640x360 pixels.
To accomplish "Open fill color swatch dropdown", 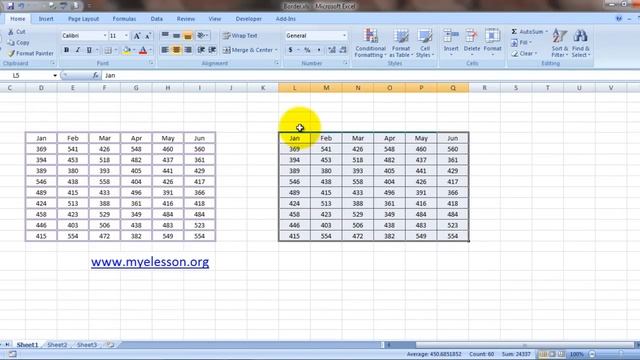I will 134,50.
